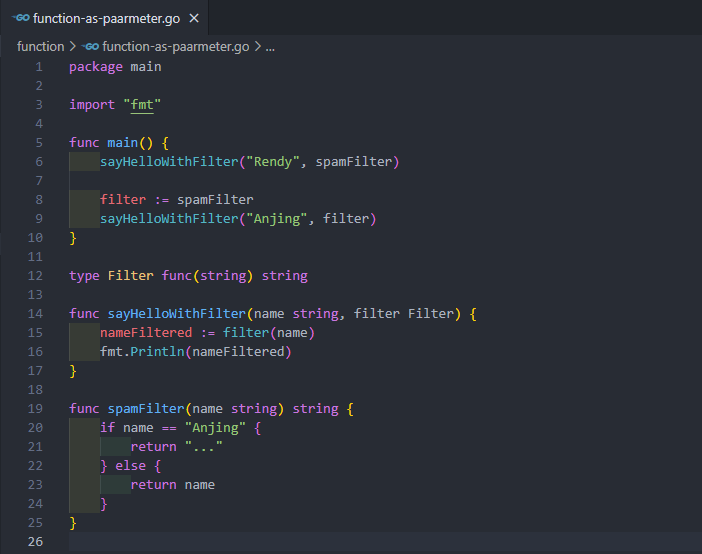Click line number 19 in the gutter

point(35,409)
